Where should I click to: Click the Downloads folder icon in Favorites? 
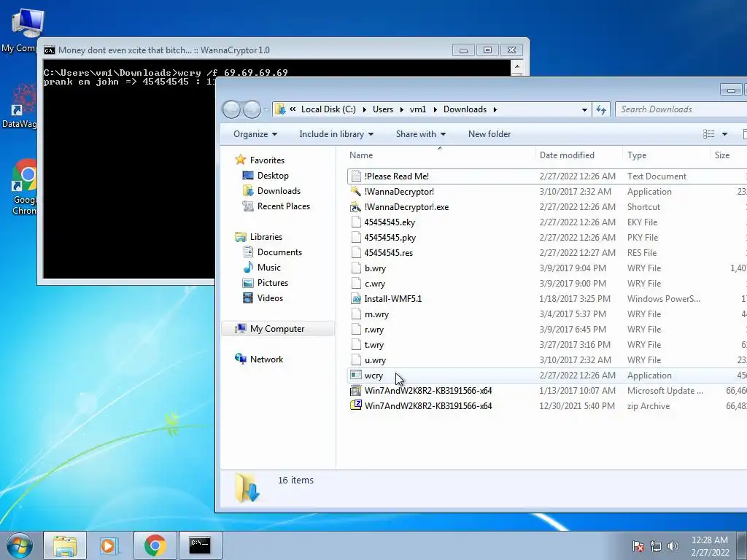[x=248, y=190]
